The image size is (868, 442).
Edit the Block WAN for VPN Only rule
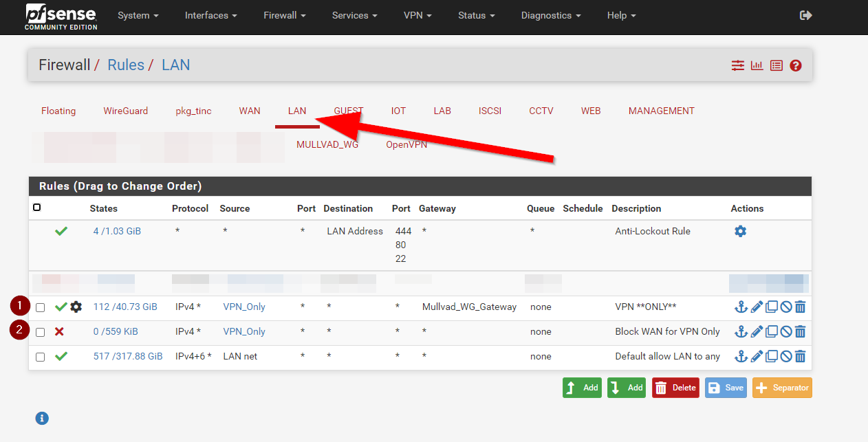click(757, 331)
